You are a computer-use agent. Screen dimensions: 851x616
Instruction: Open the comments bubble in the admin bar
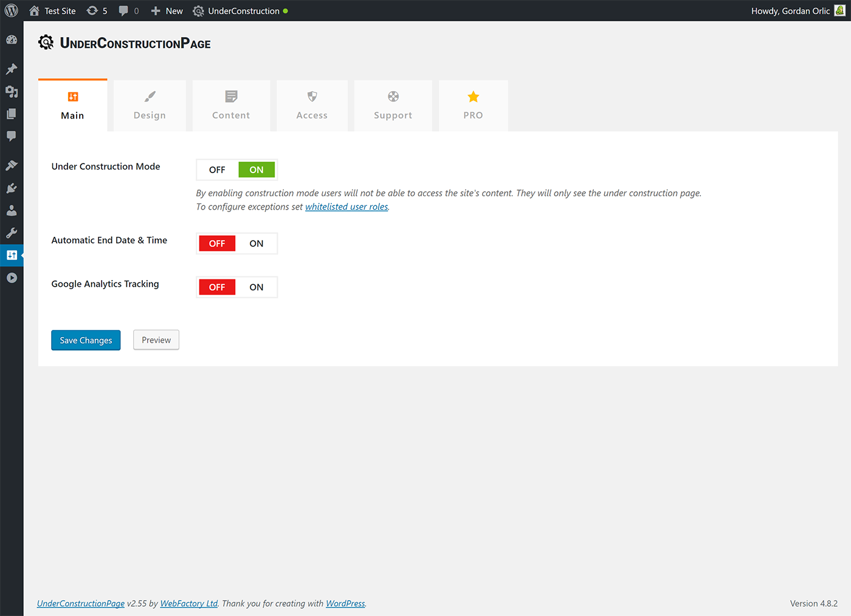[123, 11]
